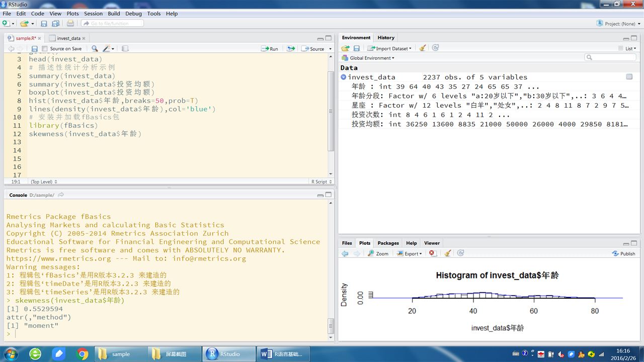Viewport: 644px width, 362px height.
Task: Switch to the Help tab
Action: click(x=411, y=243)
